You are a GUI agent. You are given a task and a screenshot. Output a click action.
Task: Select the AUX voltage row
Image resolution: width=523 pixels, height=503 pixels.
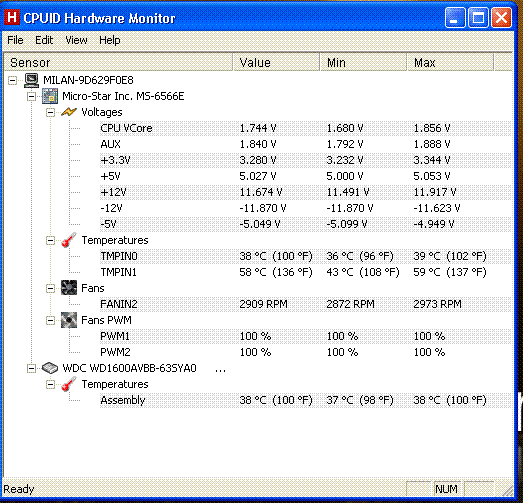pyautogui.click(x=305, y=144)
